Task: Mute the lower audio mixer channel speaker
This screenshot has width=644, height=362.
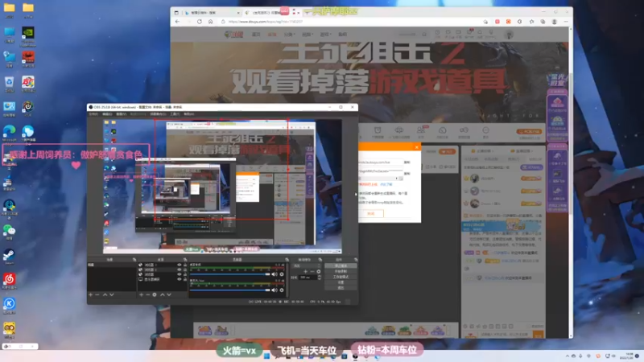Action: pyautogui.click(x=275, y=290)
